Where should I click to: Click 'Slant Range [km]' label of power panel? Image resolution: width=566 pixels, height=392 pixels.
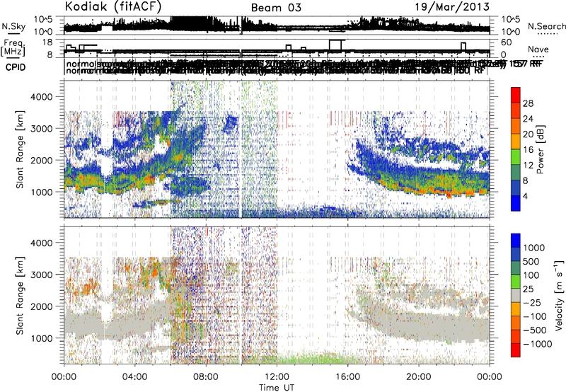point(20,149)
